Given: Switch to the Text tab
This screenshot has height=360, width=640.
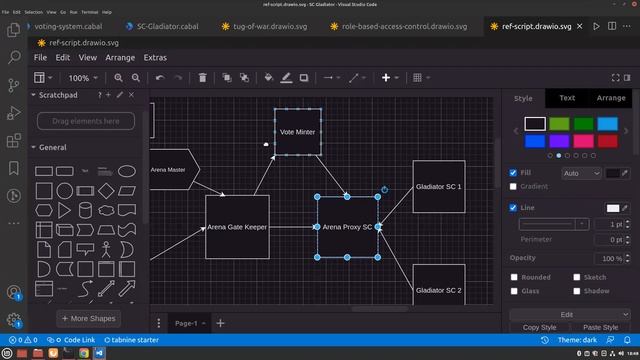Looking at the screenshot, I should (567, 98).
